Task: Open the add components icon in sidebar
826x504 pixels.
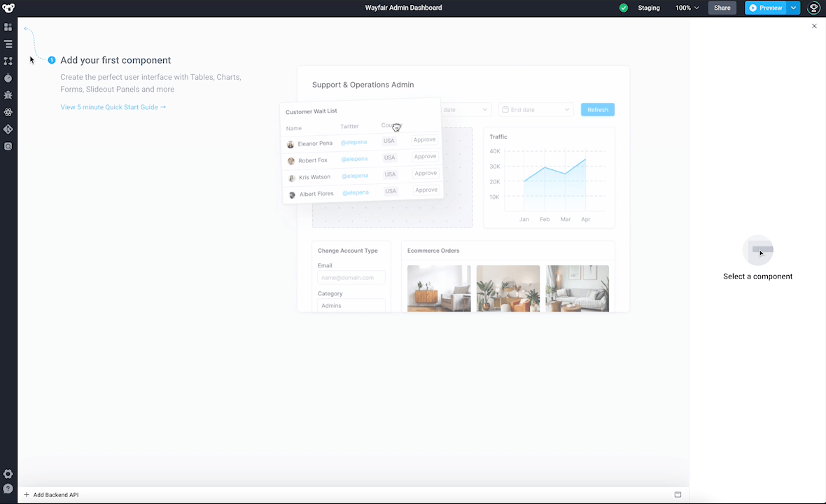Action: (x=8, y=27)
